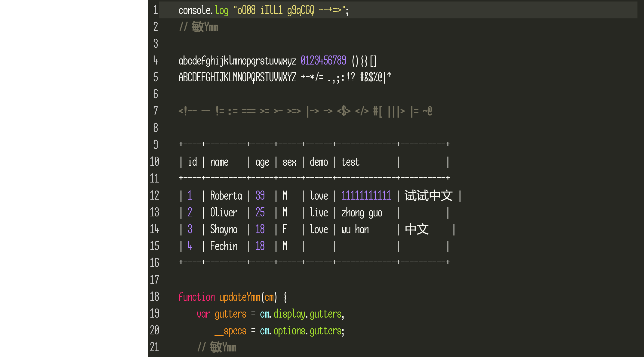This screenshot has height=357, width=644.
Task: Click line number 7 in the gutter
Action: tap(156, 111)
